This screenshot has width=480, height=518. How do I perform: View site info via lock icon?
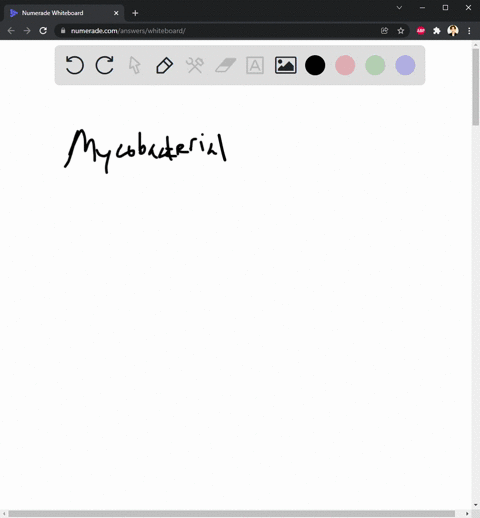click(63, 31)
